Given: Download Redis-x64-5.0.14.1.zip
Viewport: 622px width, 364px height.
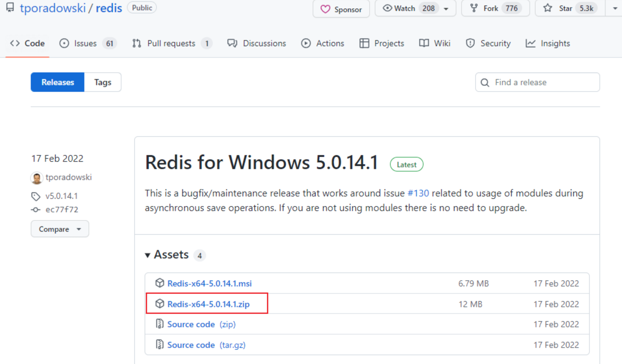Looking at the screenshot, I should click(209, 304).
